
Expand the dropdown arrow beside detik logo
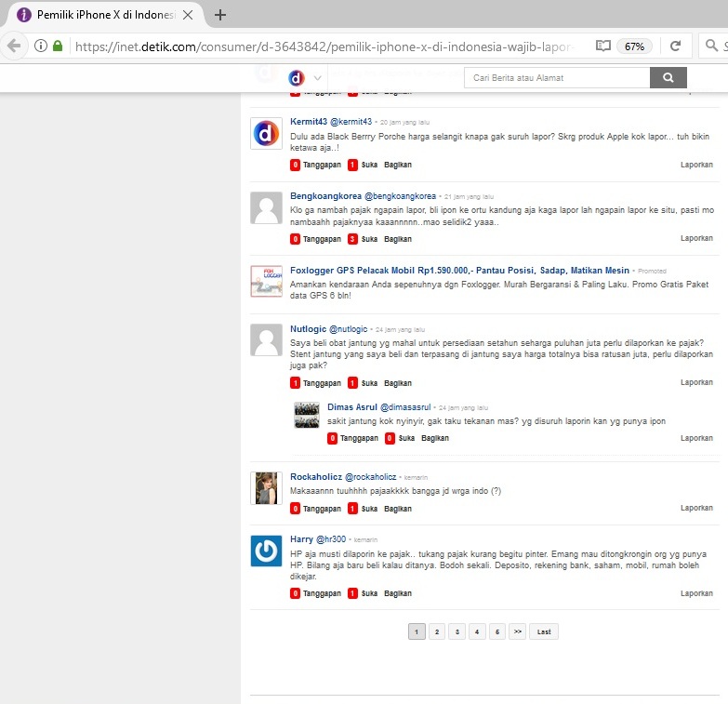(x=318, y=78)
